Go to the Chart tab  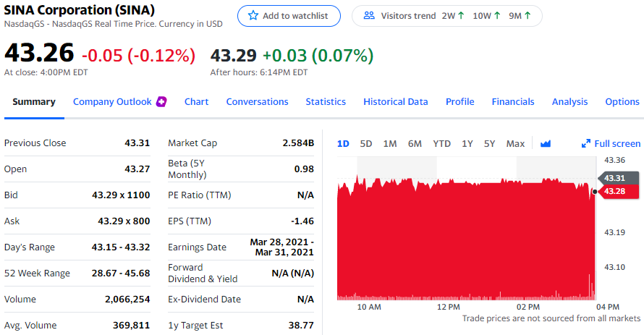click(196, 102)
